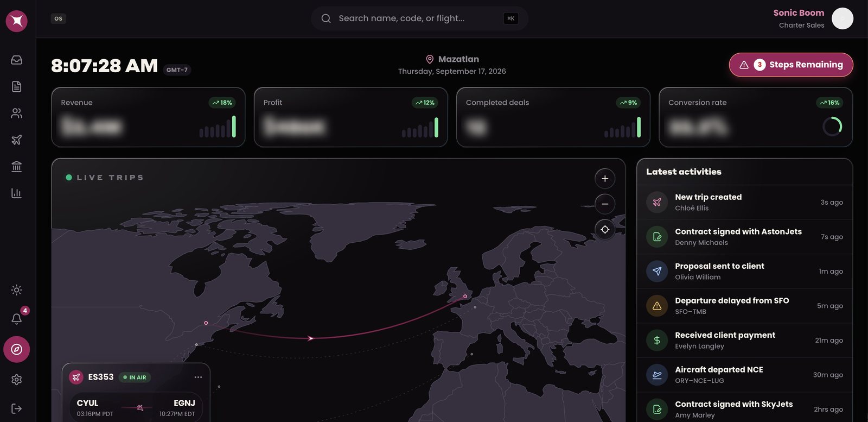The image size is (868, 422).
Task: Open the bar chart reports icon
Action: (17, 193)
